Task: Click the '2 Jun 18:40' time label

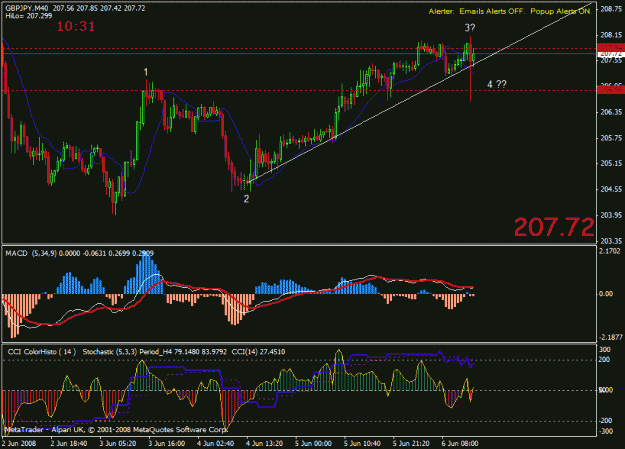Action: (69, 443)
